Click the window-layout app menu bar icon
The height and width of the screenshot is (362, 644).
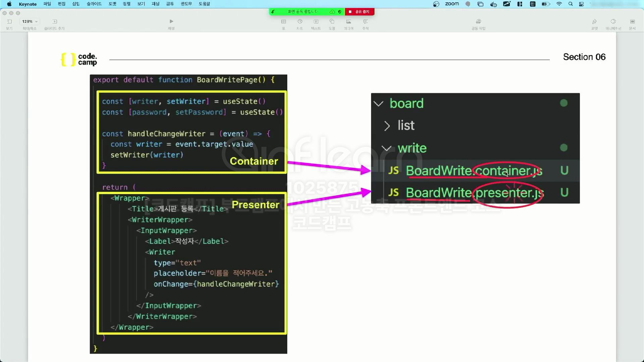(520, 4)
